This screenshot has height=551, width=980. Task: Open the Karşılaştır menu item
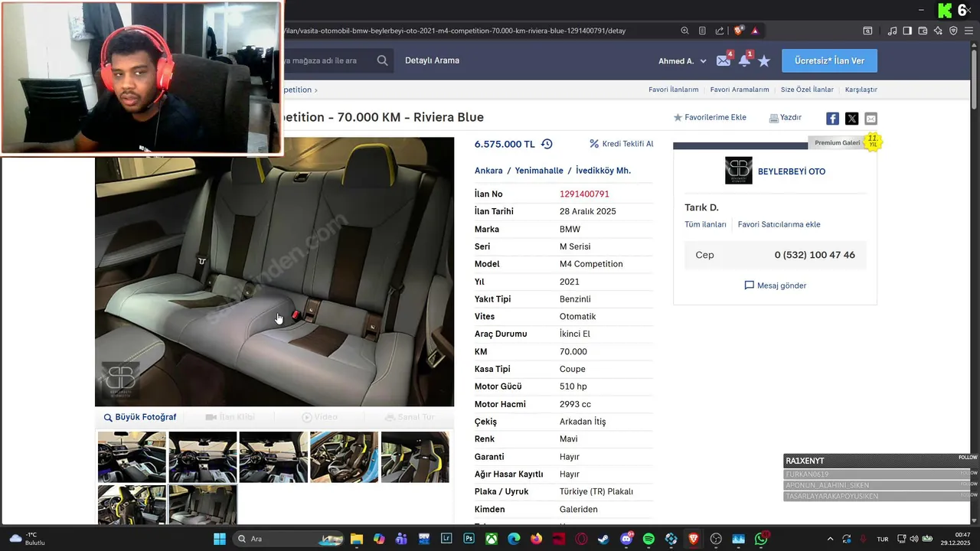point(861,90)
